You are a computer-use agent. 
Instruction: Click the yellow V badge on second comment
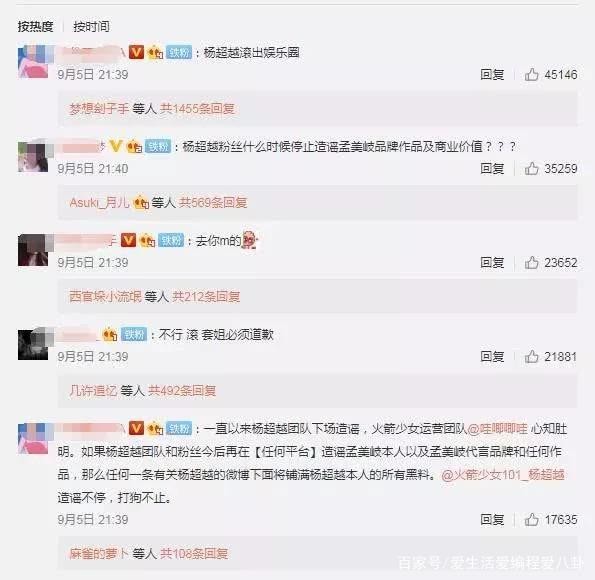[x=115, y=146]
